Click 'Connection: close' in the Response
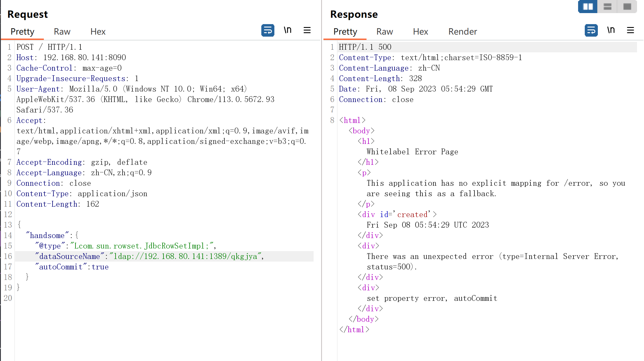Viewport: 644px width, 361px height. click(376, 99)
